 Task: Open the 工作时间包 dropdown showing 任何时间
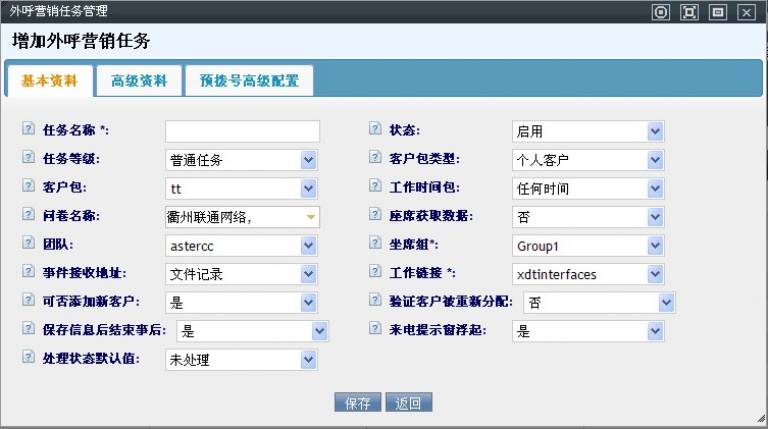coord(654,188)
